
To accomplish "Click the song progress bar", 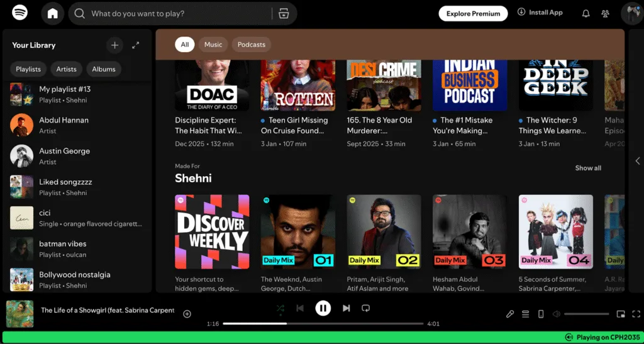I will tap(323, 324).
